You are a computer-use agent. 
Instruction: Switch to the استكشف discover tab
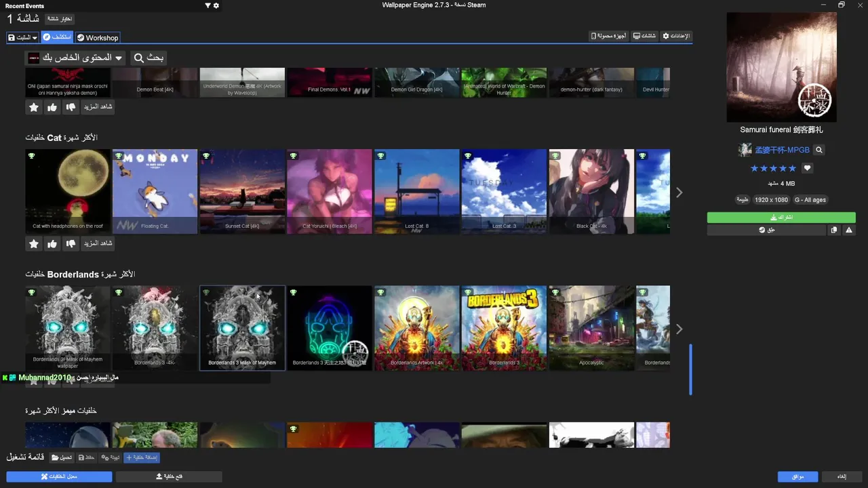click(x=57, y=37)
